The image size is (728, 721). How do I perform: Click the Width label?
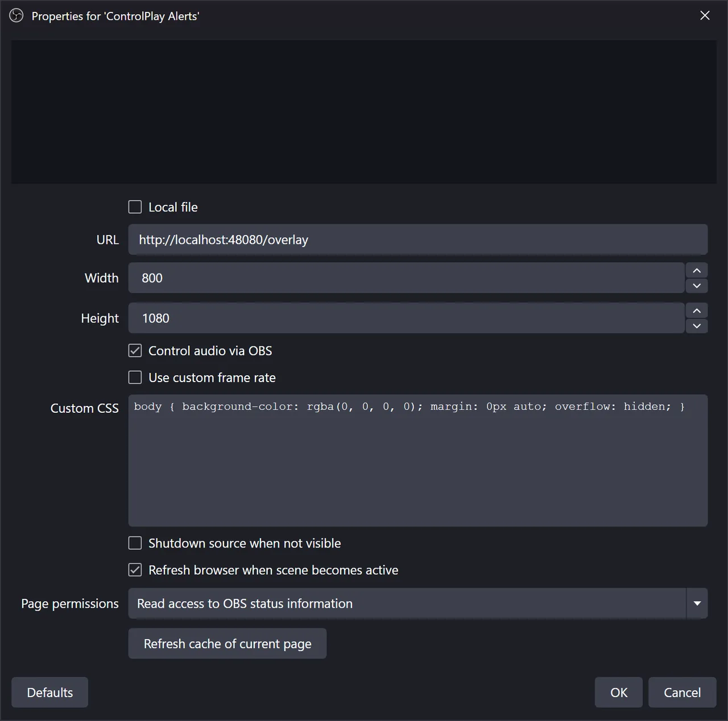(102, 278)
